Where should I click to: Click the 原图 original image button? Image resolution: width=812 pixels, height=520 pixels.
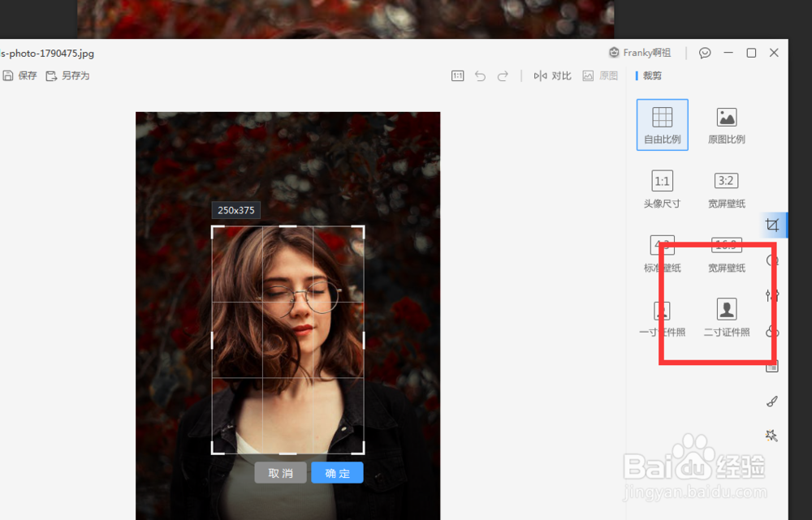point(600,76)
